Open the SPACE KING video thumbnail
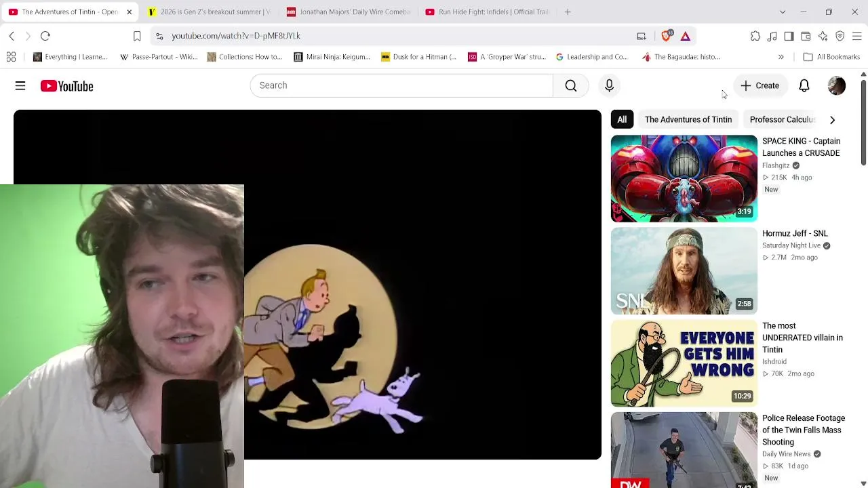The width and height of the screenshot is (868, 488). click(x=684, y=179)
